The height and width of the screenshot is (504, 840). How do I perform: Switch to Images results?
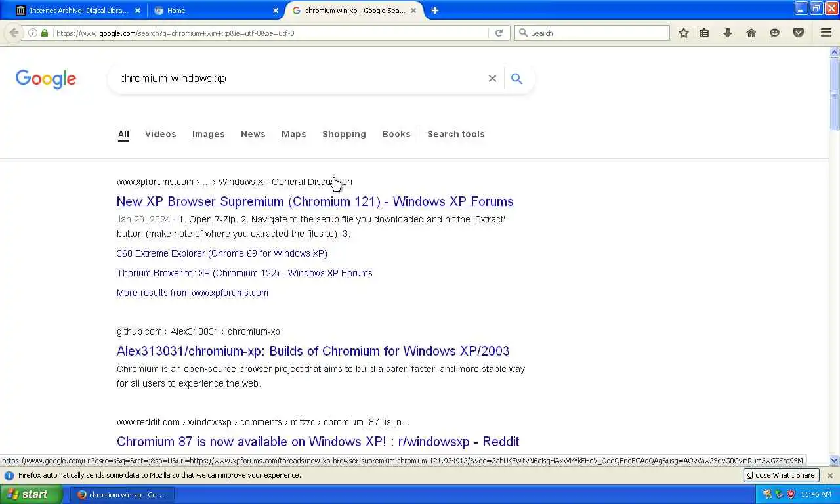point(209,134)
